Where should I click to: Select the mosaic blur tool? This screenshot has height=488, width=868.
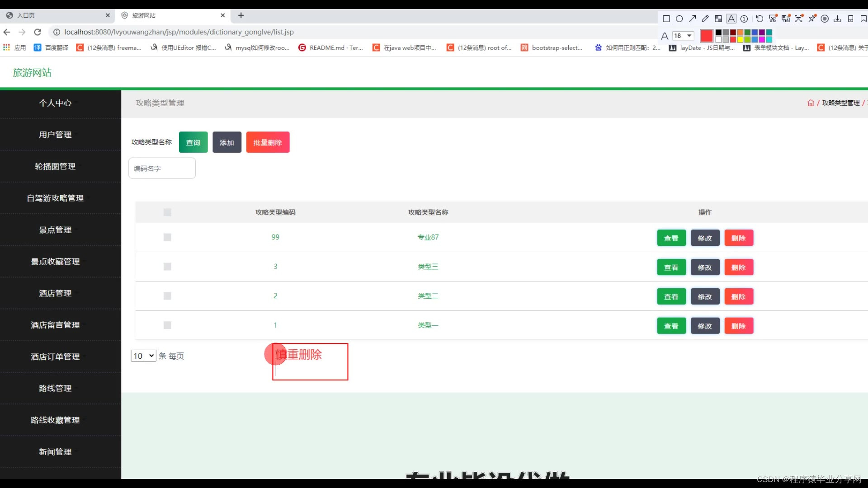click(718, 19)
